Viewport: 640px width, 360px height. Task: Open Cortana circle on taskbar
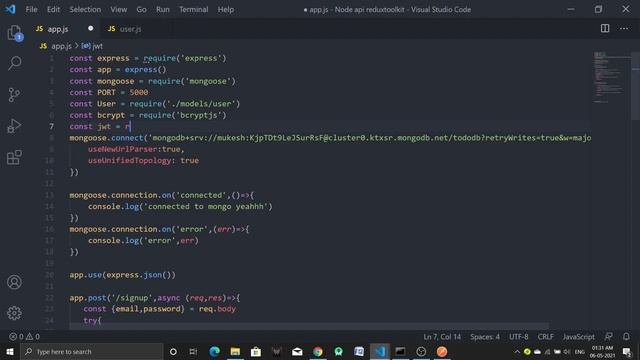click(x=173, y=351)
